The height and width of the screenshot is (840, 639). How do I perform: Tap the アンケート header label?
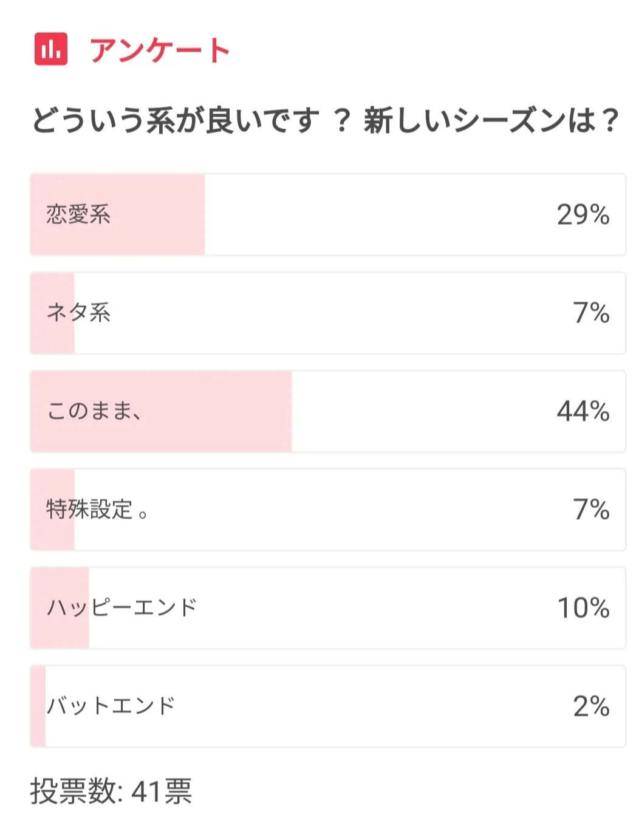pos(160,50)
